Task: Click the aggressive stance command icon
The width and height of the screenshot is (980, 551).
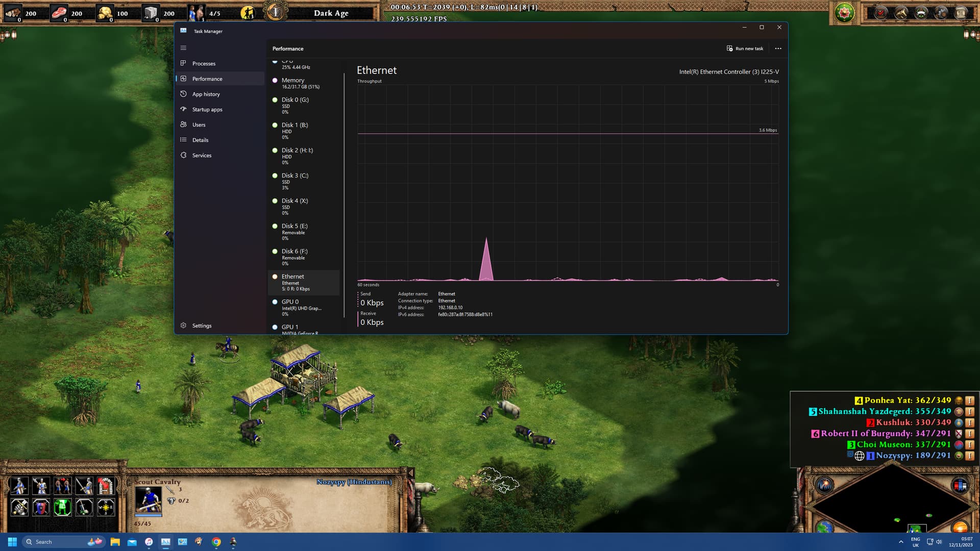Action: 19,486
